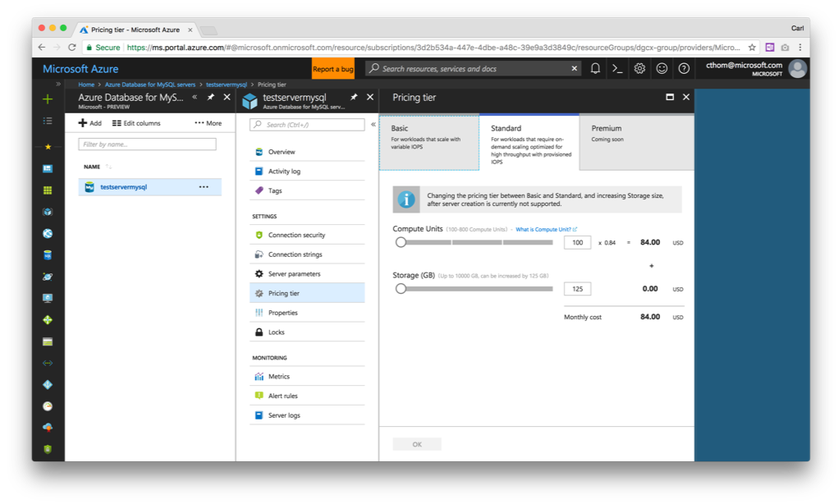This screenshot has width=839, height=504.
Task: Open SQL databases icon in sidebar
Action: (48, 255)
